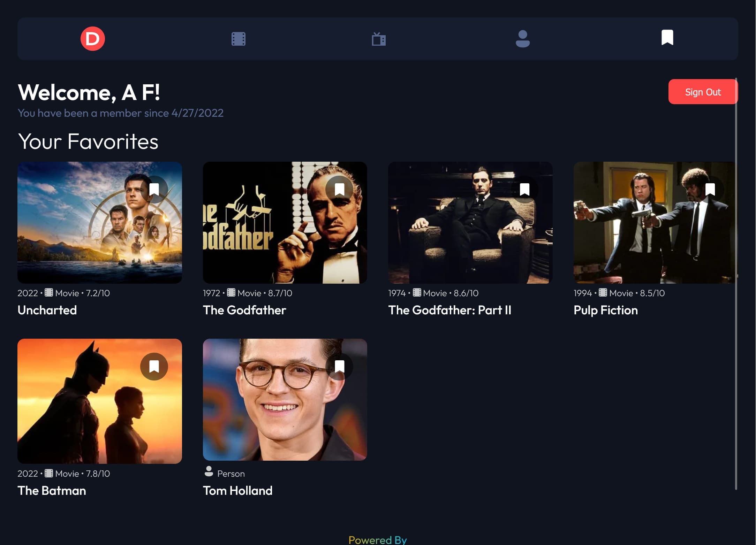The width and height of the screenshot is (756, 545).
Task: Open the Tom Holland photo thumbnail
Action: point(285,400)
